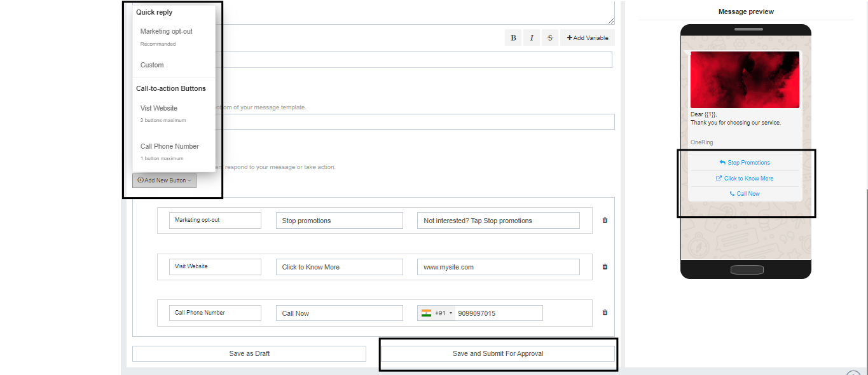Click Save as Draft button

tap(249, 353)
